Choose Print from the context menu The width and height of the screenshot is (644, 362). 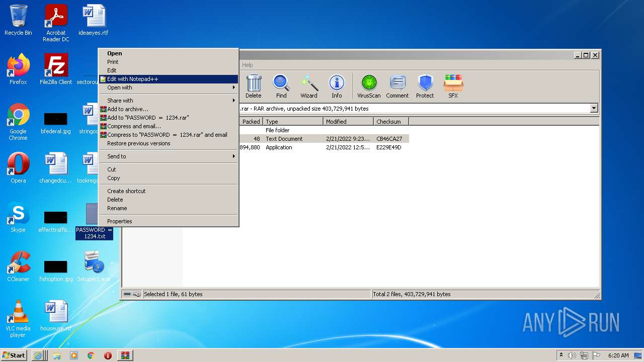point(169,62)
